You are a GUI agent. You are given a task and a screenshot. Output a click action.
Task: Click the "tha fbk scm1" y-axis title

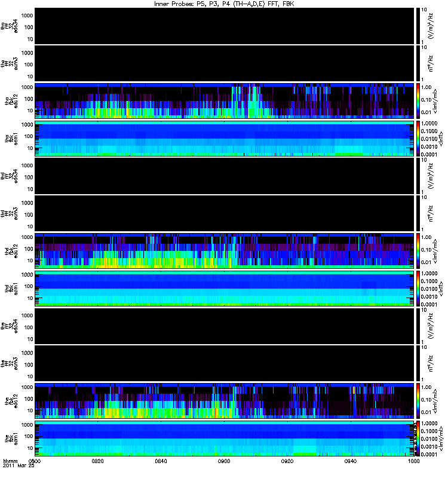[x=11, y=139]
